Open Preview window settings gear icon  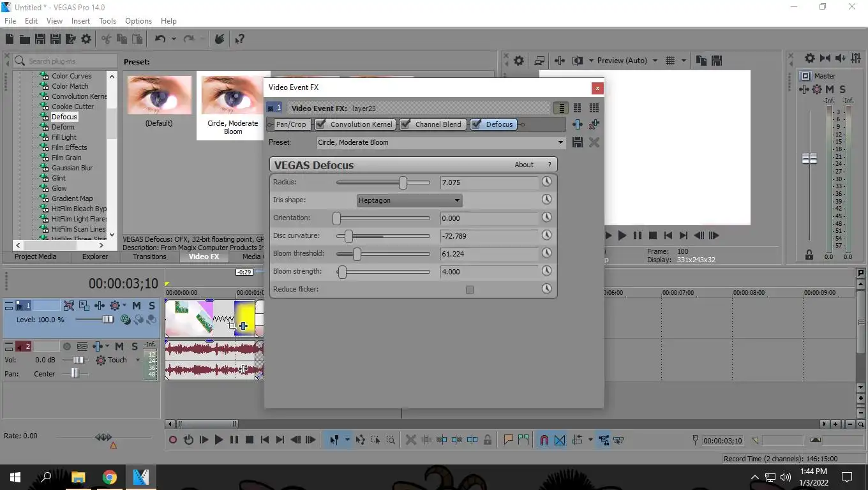tap(519, 61)
